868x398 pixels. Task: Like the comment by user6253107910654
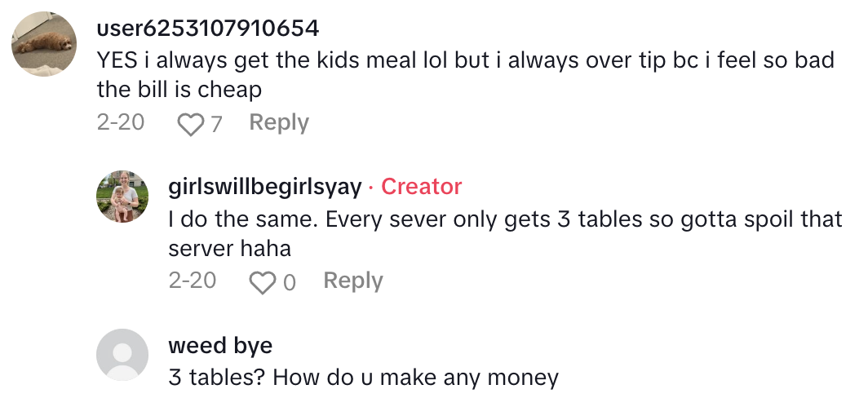pos(190,124)
